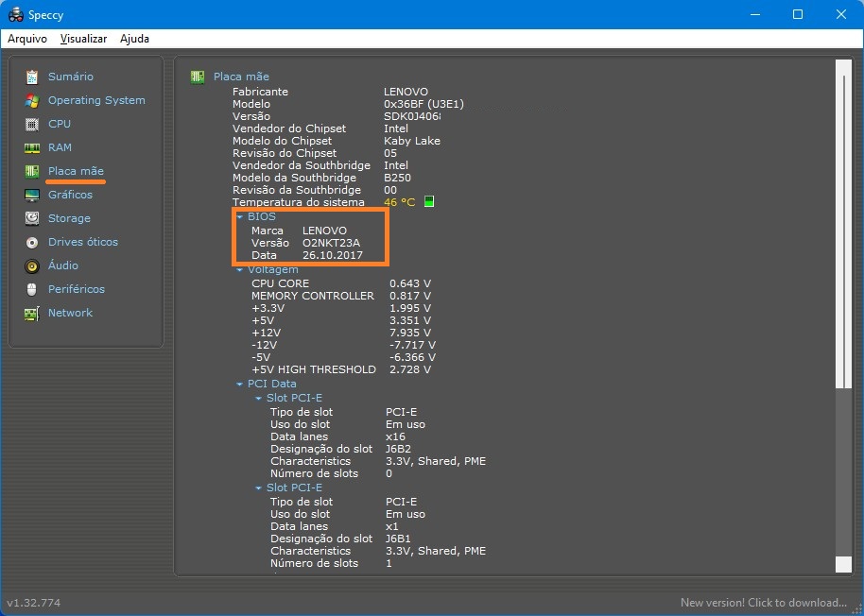Collapse the first Slot PCI-E entry
The width and height of the screenshot is (864, 616).
[x=258, y=399]
